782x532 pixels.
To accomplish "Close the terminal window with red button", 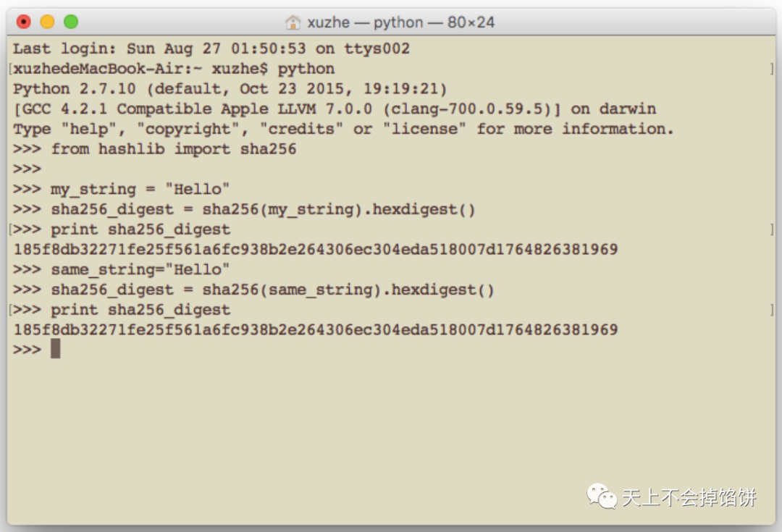I will pos(23,22).
